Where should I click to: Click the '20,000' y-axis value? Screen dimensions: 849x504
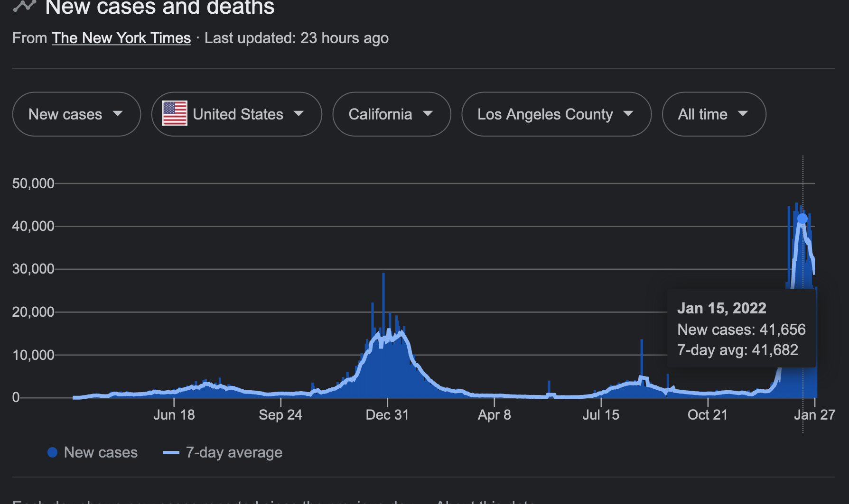pyautogui.click(x=33, y=312)
